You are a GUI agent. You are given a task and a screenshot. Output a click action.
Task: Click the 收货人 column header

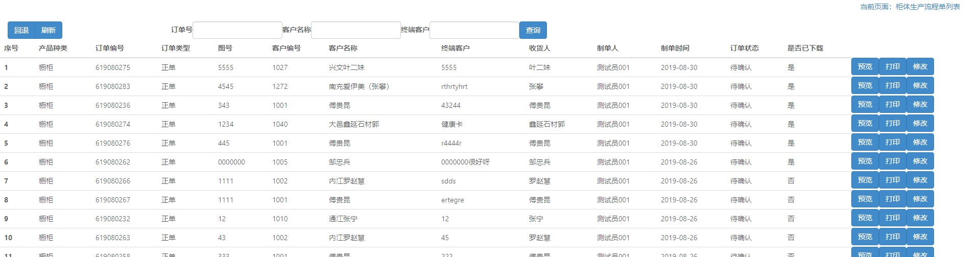tap(540, 48)
